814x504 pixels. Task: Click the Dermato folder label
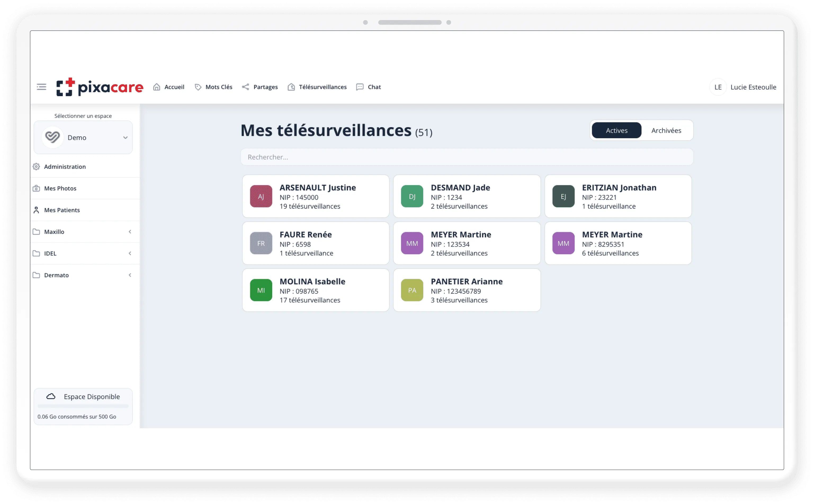pos(56,275)
